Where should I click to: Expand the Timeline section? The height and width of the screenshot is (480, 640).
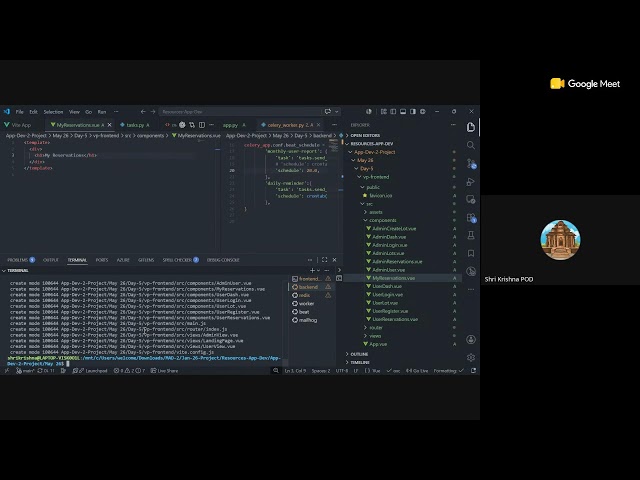[360, 362]
